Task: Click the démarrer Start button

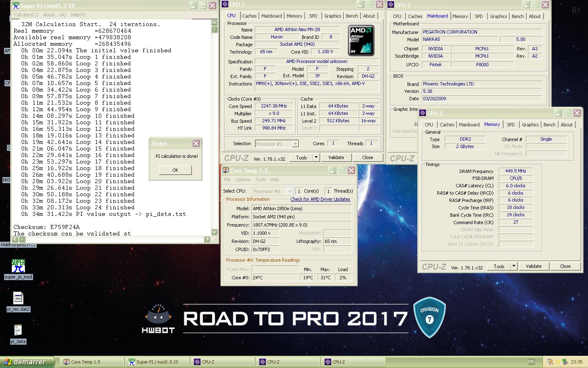Action: [x=27, y=362]
